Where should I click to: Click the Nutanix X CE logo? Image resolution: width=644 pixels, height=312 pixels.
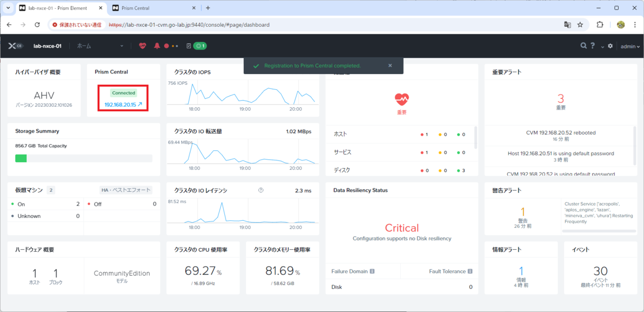click(x=16, y=46)
